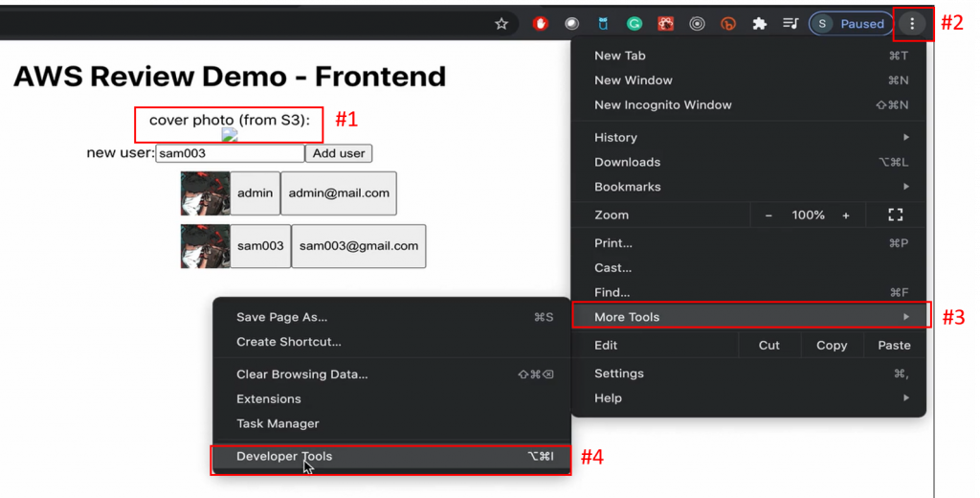Click the concentric-rings target extension icon

pyautogui.click(x=697, y=24)
